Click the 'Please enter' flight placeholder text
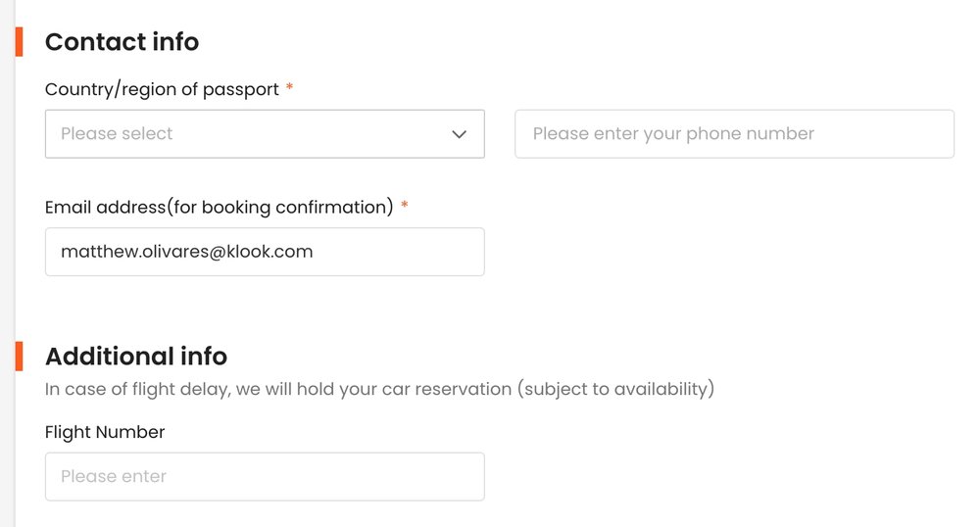The height and width of the screenshot is (527, 980). pos(114,477)
